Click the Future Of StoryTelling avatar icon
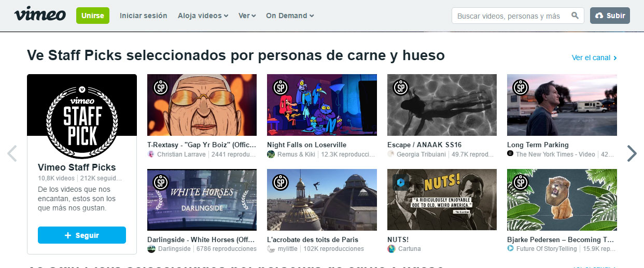Viewport: 644px width, 268px height. tap(510, 249)
